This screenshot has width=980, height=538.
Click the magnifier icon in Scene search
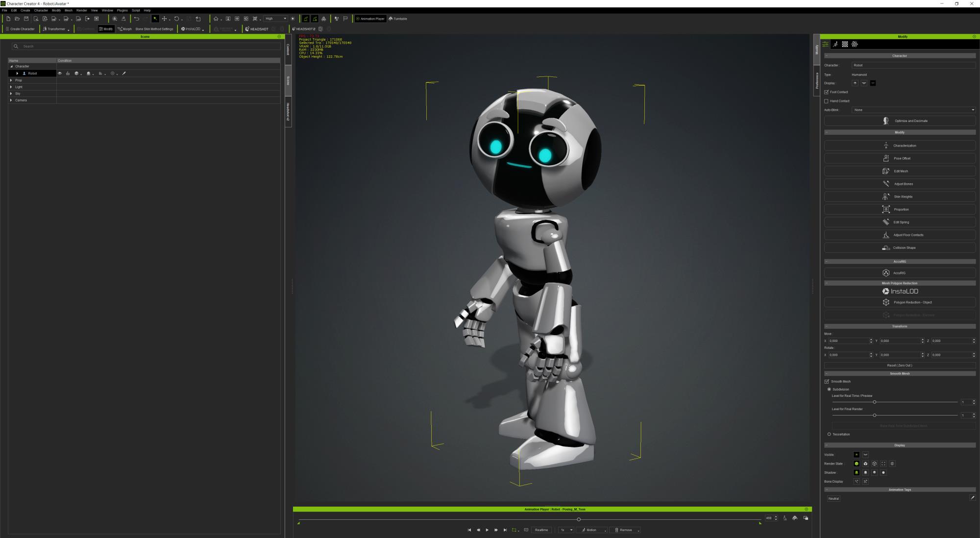point(16,46)
